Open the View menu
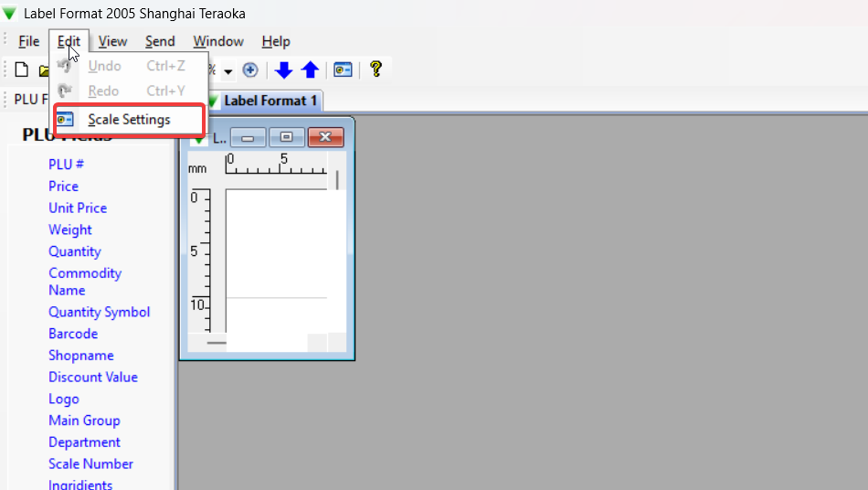This screenshot has height=490, width=868. [x=112, y=41]
